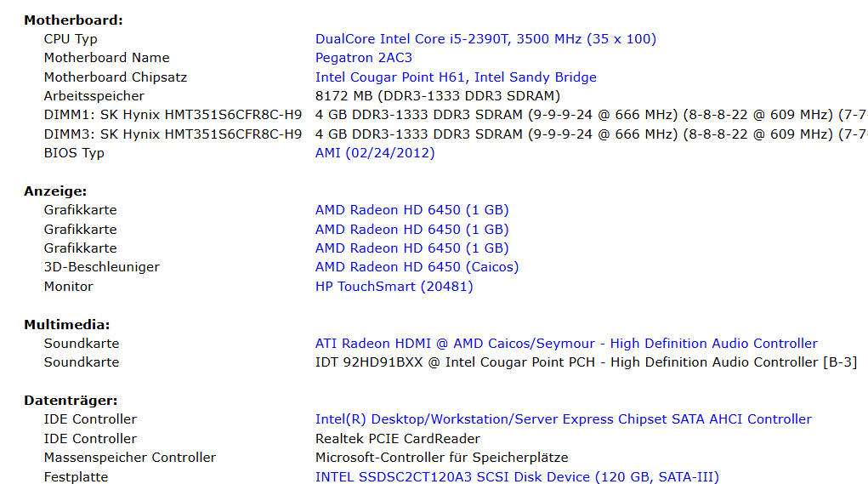This screenshot has width=868, height=484.
Task: Select the DIMM1 4 GB DDR3-1333 timing value
Action: click(591, 115)
